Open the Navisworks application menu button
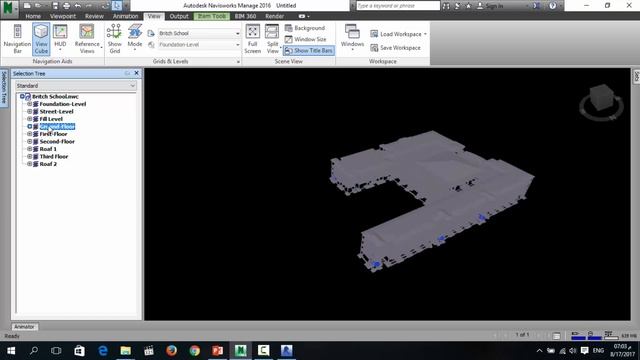640x360 pixels. pos(9,9)
